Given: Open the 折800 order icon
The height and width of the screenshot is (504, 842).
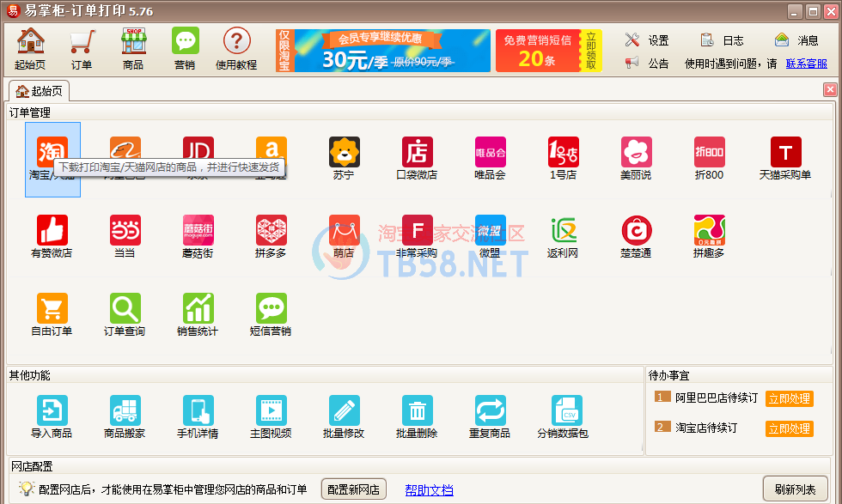Looking at the screenshot, I should (x=710, y=160).
